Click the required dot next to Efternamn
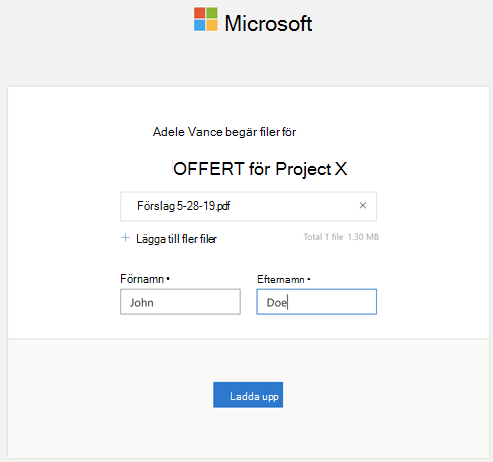The height and width of the screenshot is (462, 493). 309,279
